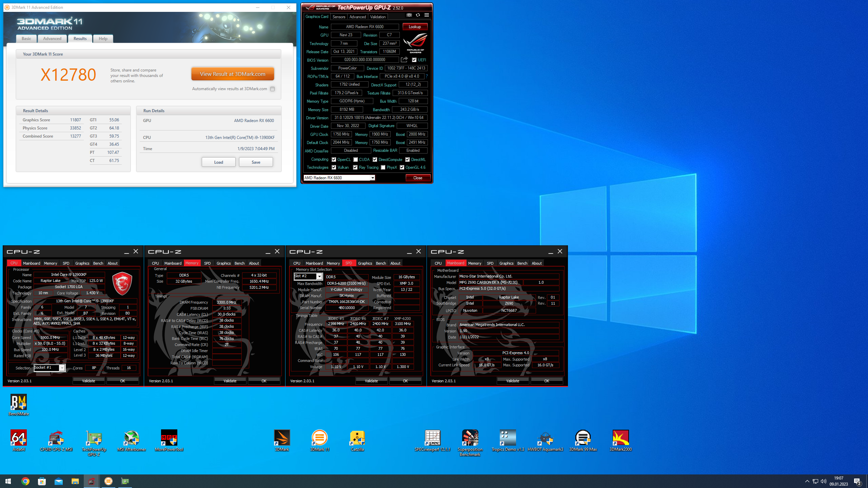The width and height of the screenshot is (868, 488).
Task: Click the DRAM Frequency value 3300.0 MHz
Action: (x=226, y=303)
